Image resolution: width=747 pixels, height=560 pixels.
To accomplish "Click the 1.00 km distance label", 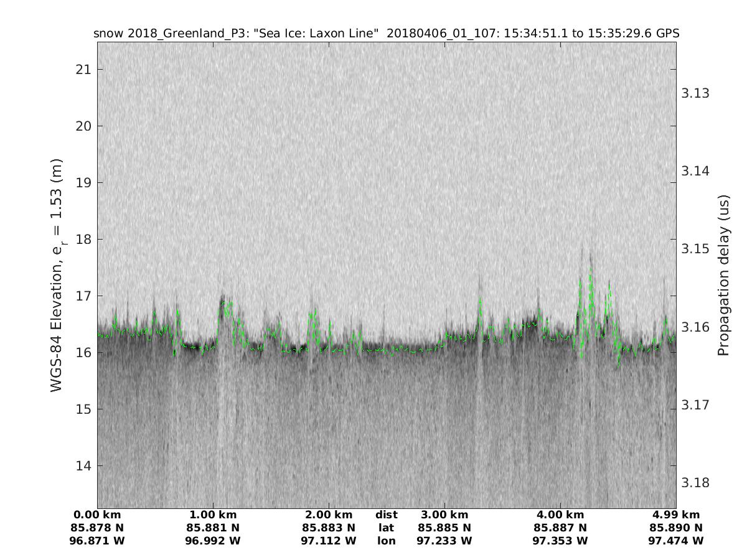I will 213,515.
